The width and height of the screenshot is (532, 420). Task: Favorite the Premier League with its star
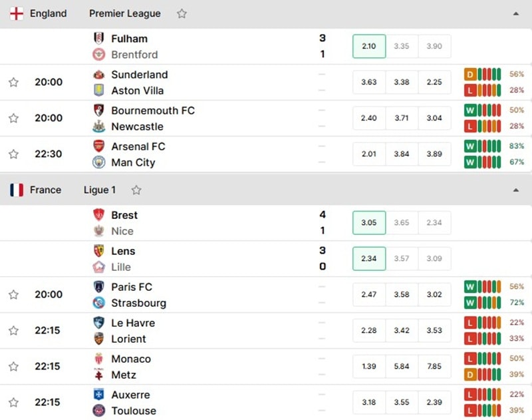pyautogui.click(x=182, y=13)
